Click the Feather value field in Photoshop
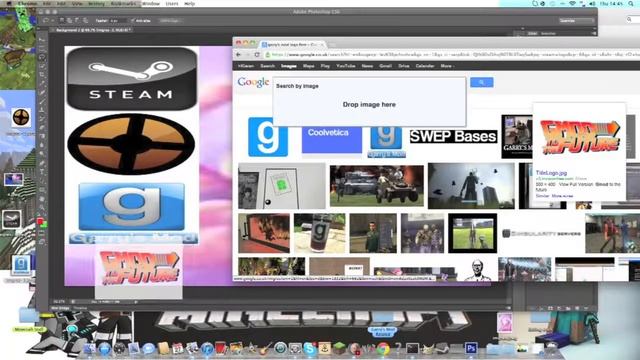The height and width of the screenshot is (360, 640). pyautogui.click(x=118, y=20)
